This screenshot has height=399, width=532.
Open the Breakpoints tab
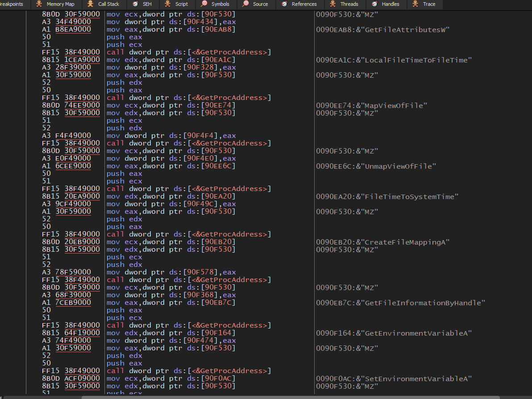coord(12,4)
